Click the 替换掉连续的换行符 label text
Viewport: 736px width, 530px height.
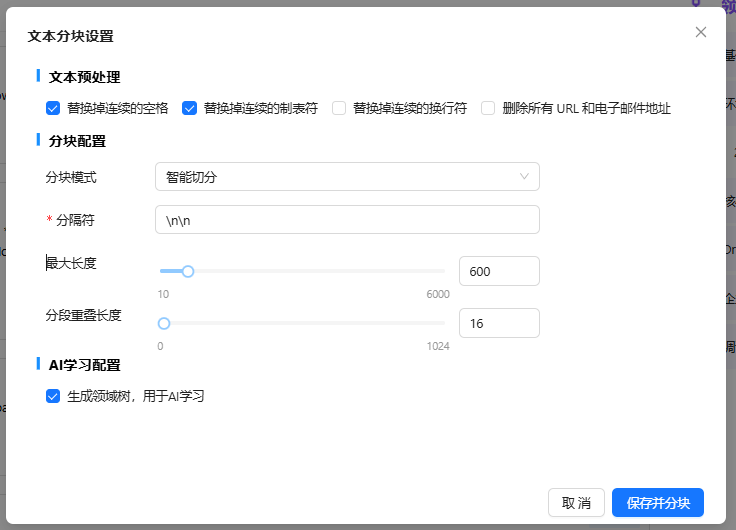click(410, 108)
